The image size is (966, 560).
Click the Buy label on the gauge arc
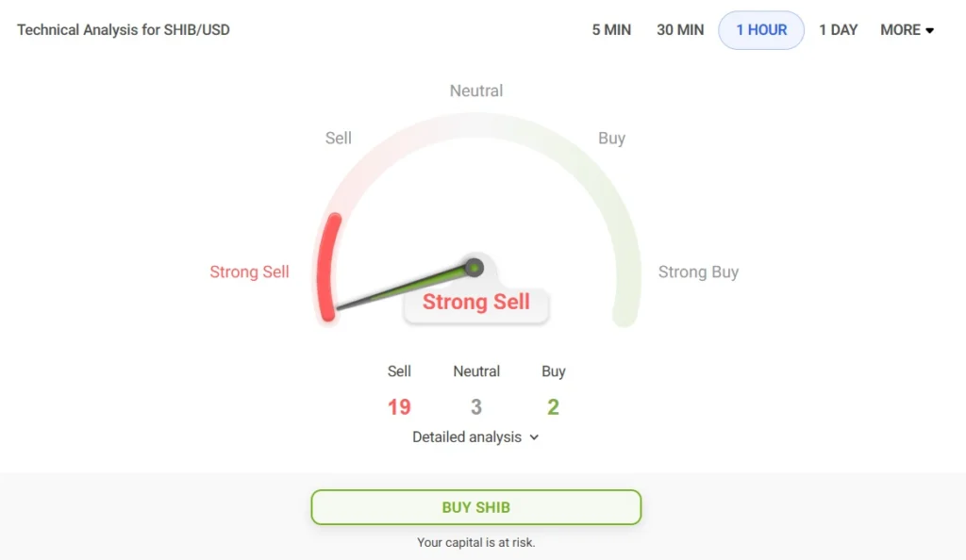click(x=611, y=139)
